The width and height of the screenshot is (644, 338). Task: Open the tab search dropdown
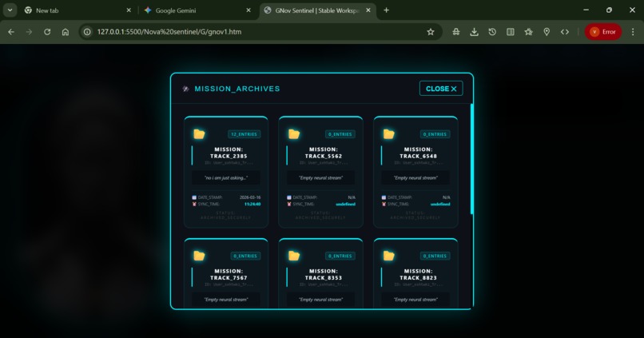(x=10, y=10)
